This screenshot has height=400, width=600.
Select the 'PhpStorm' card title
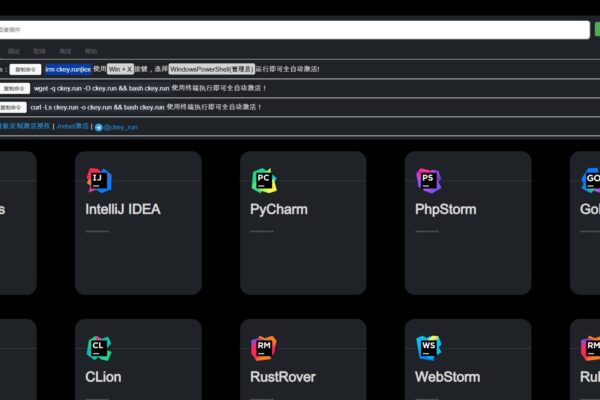[x=445, y=210]
